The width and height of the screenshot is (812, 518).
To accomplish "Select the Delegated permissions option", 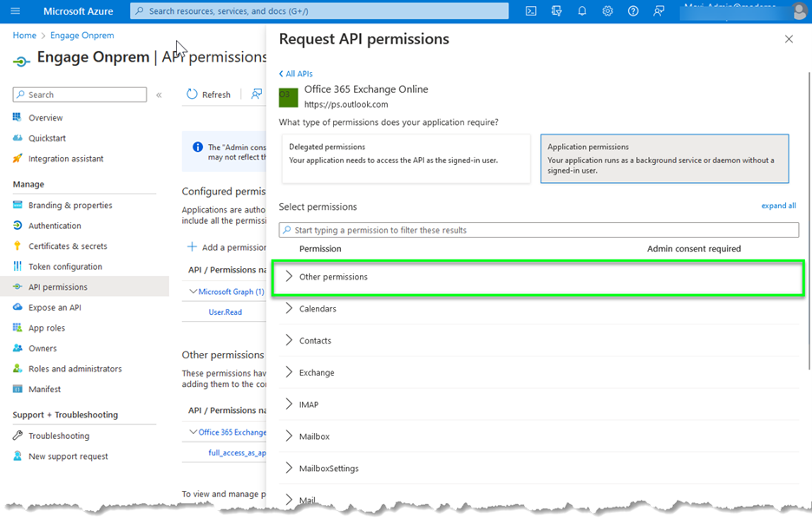I will 405,158.
